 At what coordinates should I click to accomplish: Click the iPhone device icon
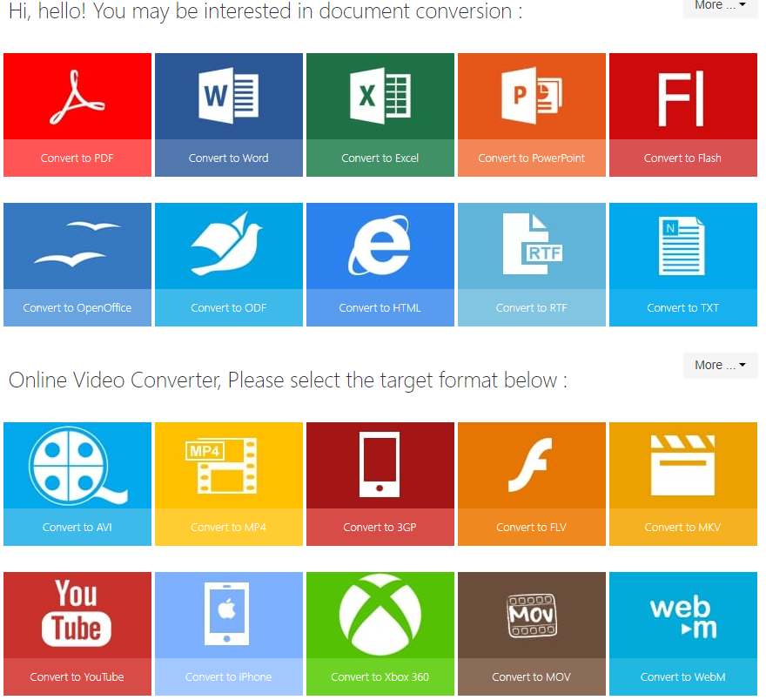pyautogui.click(x=226, y=614)
